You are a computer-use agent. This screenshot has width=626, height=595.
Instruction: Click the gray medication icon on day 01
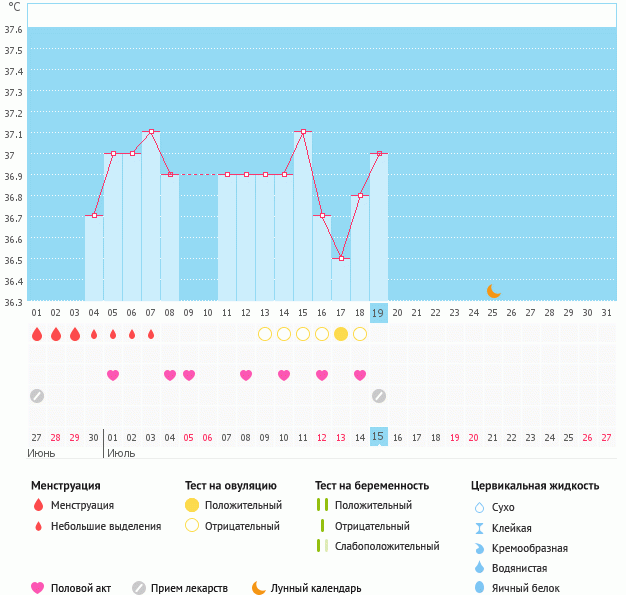pyautogui.click(x=37, y=396)
